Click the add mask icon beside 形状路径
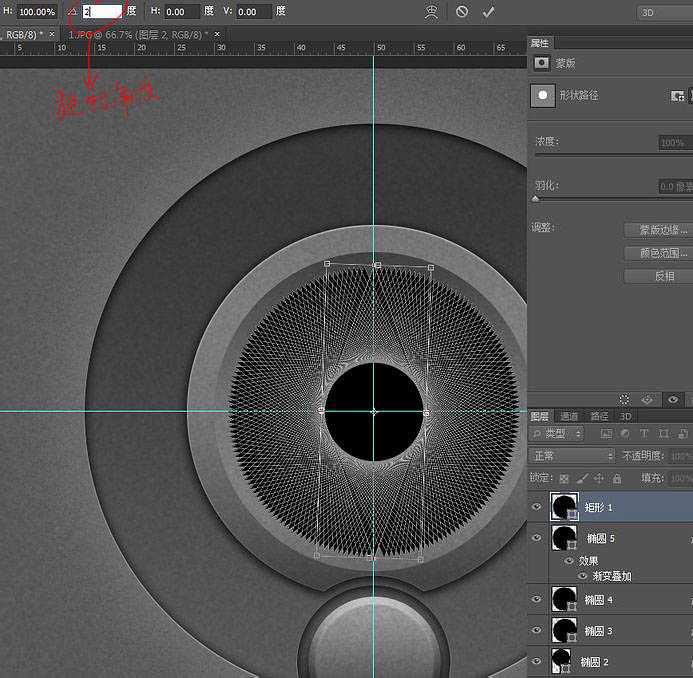This screenshot has height=678, width=693. click(x=678, y=95)
